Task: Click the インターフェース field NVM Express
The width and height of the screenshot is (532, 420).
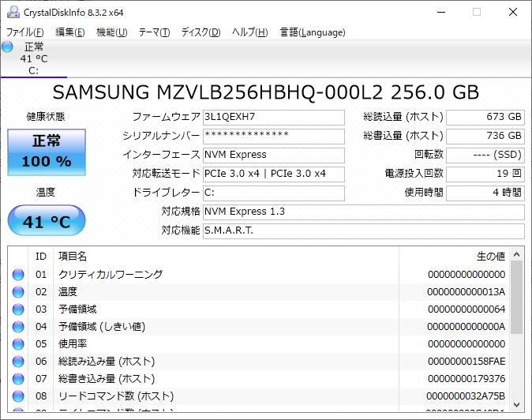Action: coord(274,156)
